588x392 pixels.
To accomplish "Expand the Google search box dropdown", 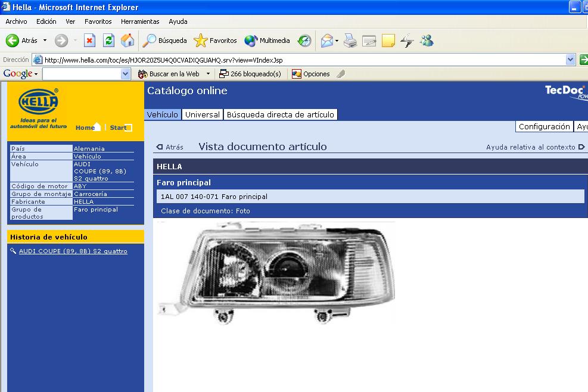I will coord(126,74).
